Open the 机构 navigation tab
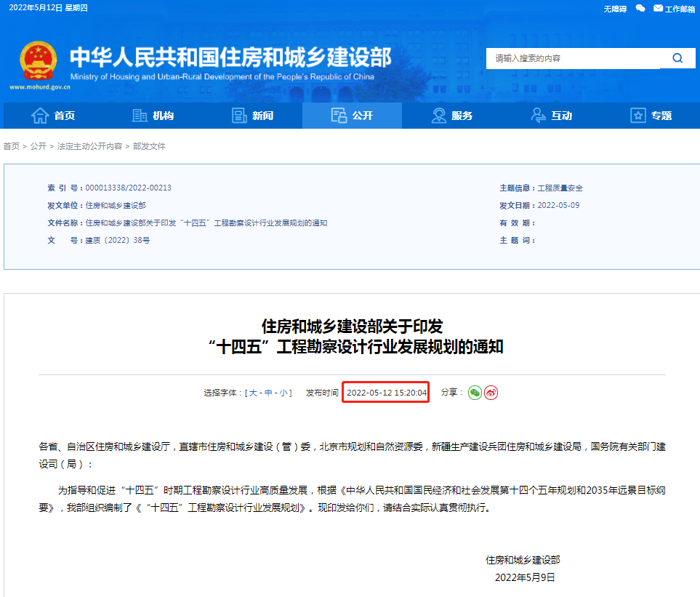The image size is (700, 597). click(153, 116)
